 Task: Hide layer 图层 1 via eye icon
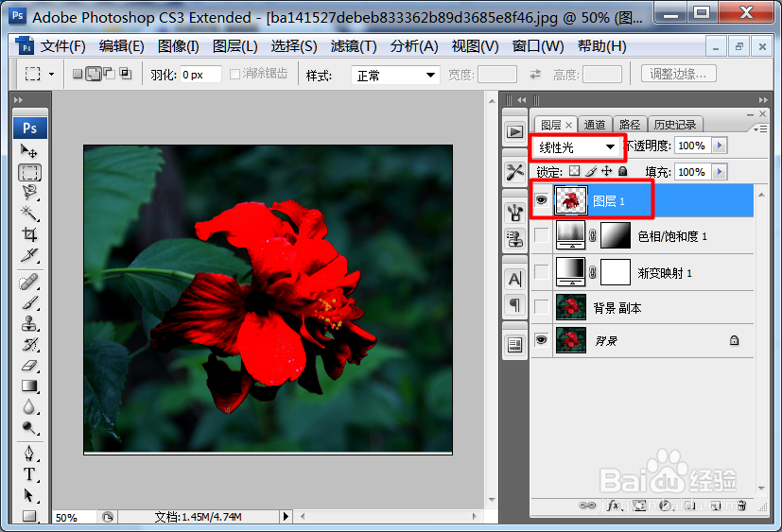click(541, 200)
